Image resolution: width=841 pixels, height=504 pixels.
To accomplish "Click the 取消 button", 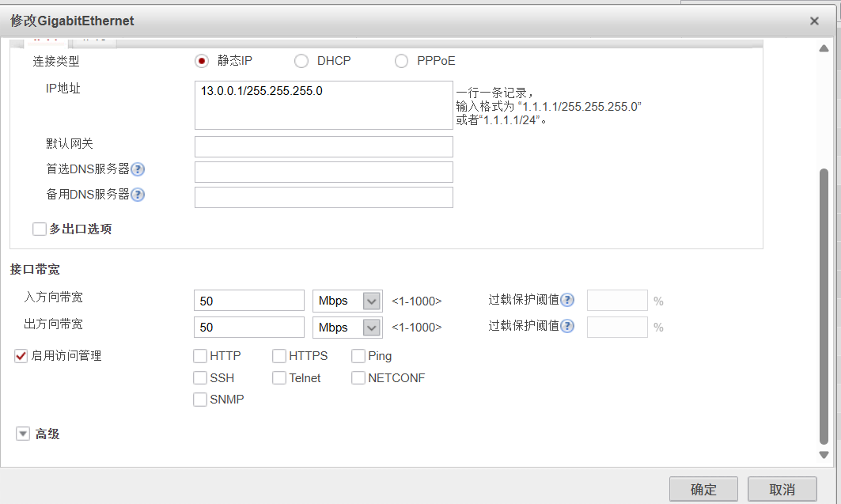I will [782, 490].
